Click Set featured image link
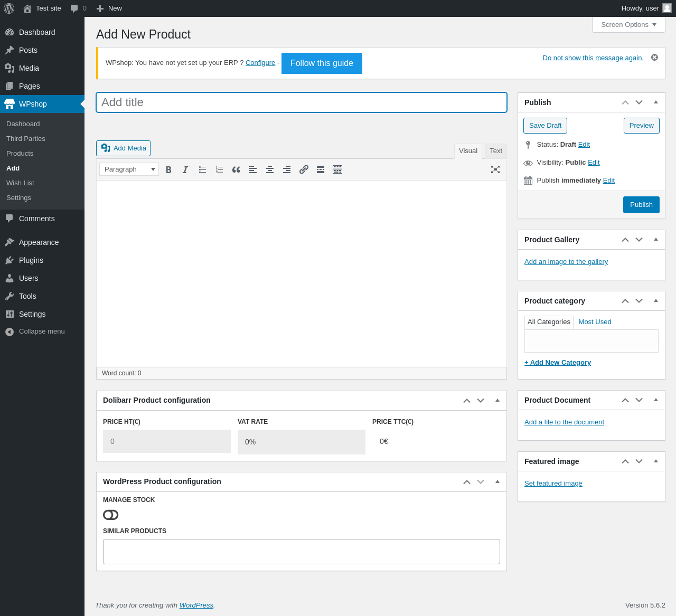The height and width of the screenshot is (616, 676). pos(553,484)
